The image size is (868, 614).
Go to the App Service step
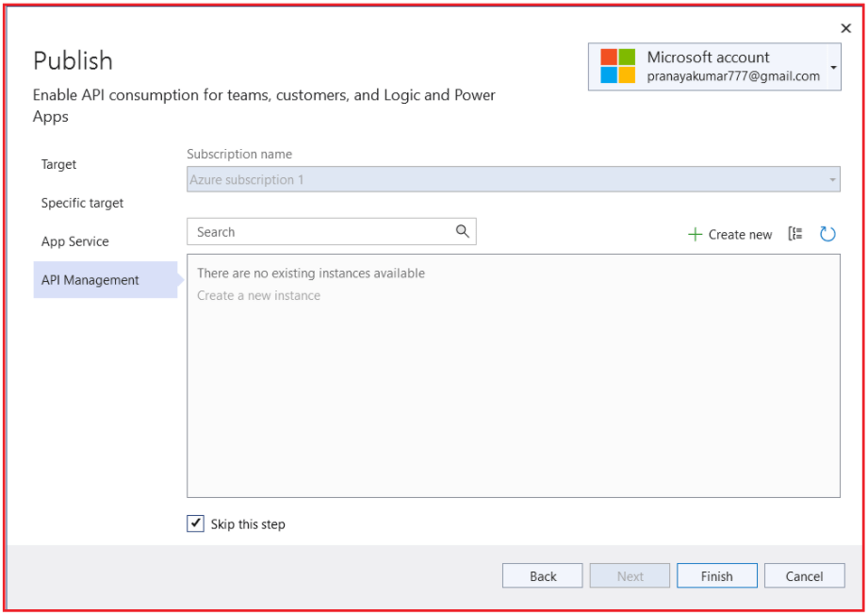[x=74, y=241]
